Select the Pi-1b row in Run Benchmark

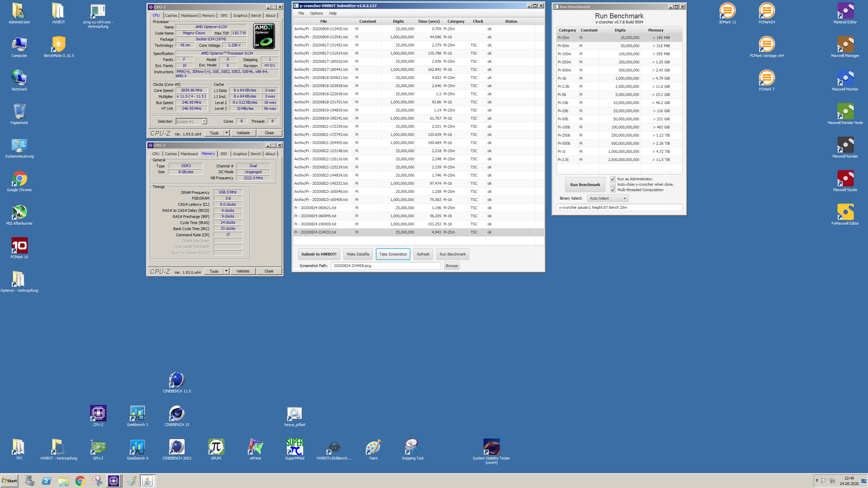[619, 78]
